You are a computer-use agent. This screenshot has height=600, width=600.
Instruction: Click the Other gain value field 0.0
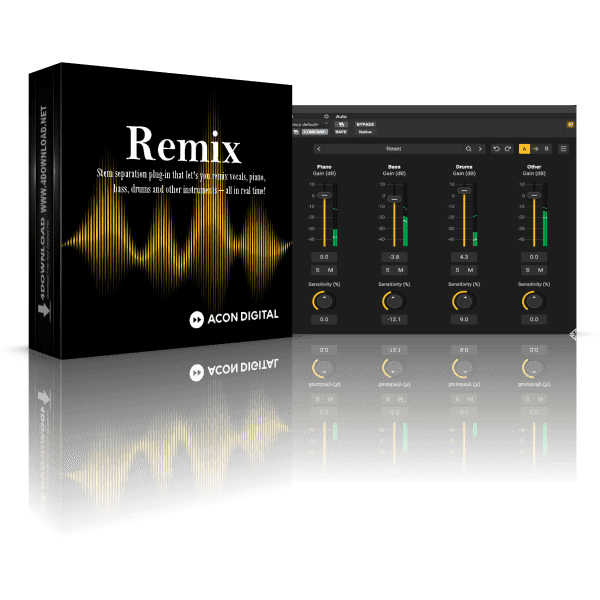coord(534,257)
